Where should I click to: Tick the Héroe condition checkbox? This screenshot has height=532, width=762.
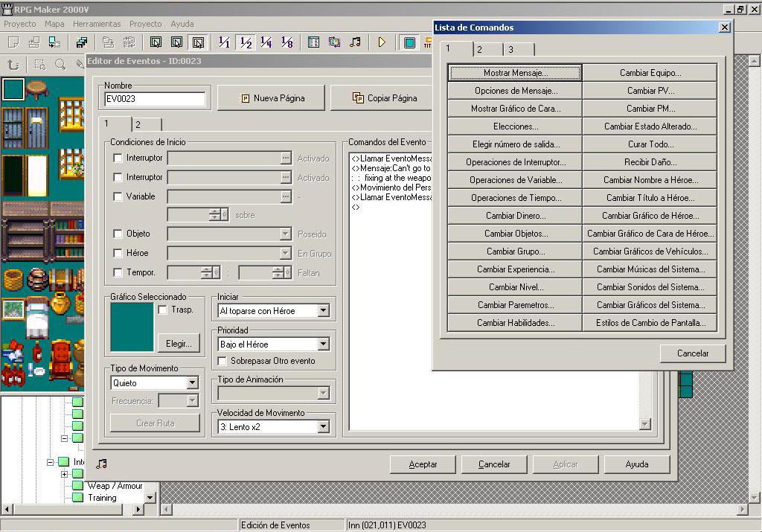(118, 253)
